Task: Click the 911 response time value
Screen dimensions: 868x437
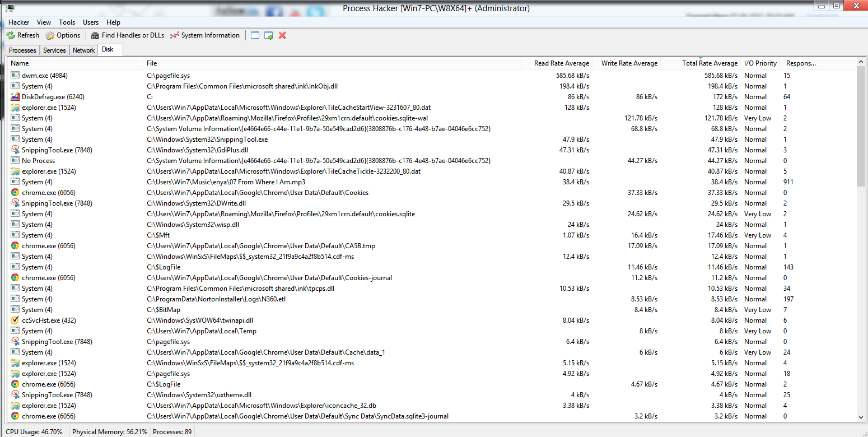Action: 789,182
